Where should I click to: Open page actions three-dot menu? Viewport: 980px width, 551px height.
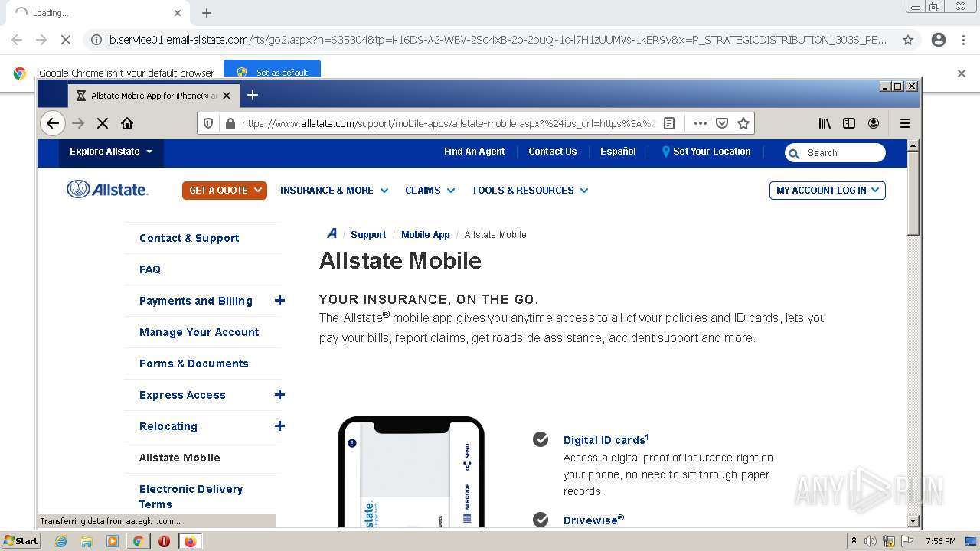(700, 123)
